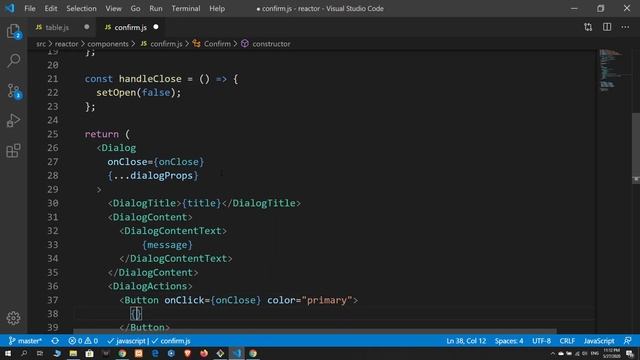
Task: Click the taskbar clock and date
Action: (x=611, y=353)
